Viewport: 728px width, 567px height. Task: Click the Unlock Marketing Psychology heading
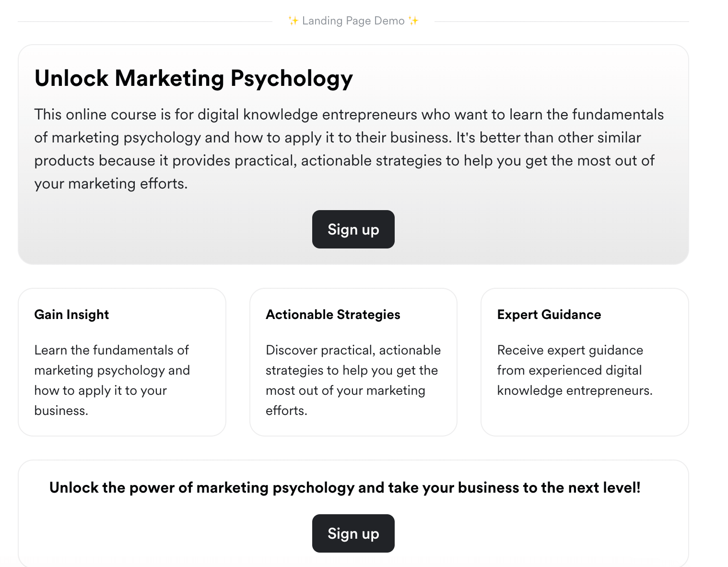[x=194, y=78]
